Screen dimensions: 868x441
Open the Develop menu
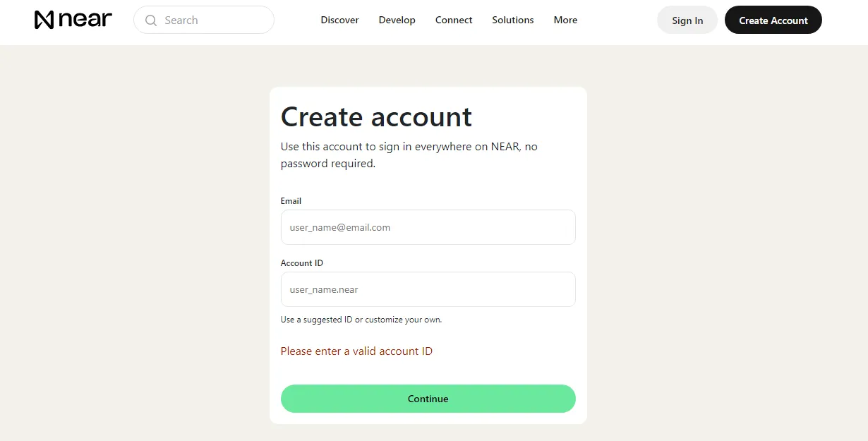click(397, 20)
